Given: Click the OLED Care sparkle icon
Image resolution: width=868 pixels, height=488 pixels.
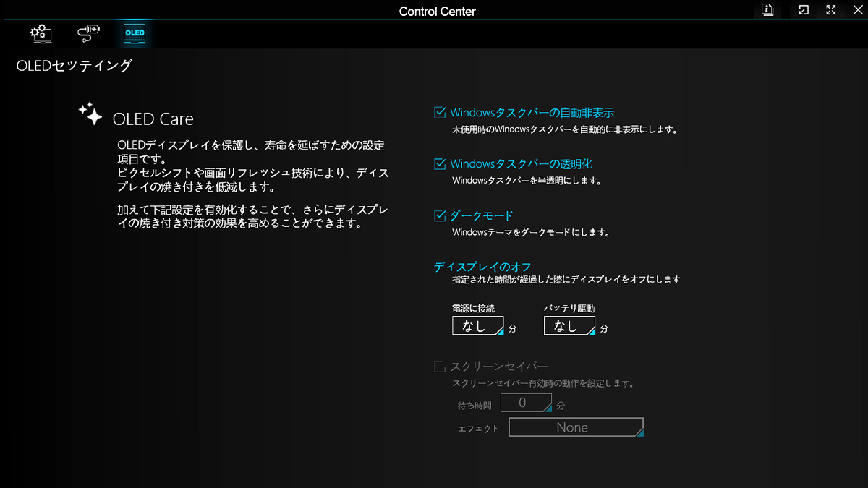Looking at the screenshot, I should click(90, 114).
